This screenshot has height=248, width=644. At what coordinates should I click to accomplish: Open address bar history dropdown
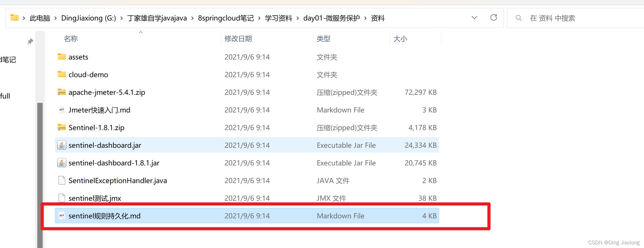tap(474, 18)
